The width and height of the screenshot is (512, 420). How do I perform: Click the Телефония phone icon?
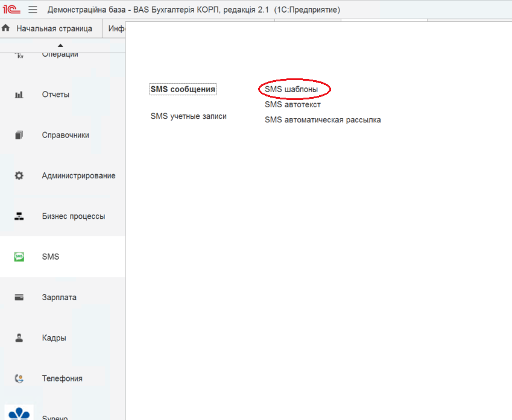pos(19,378)
